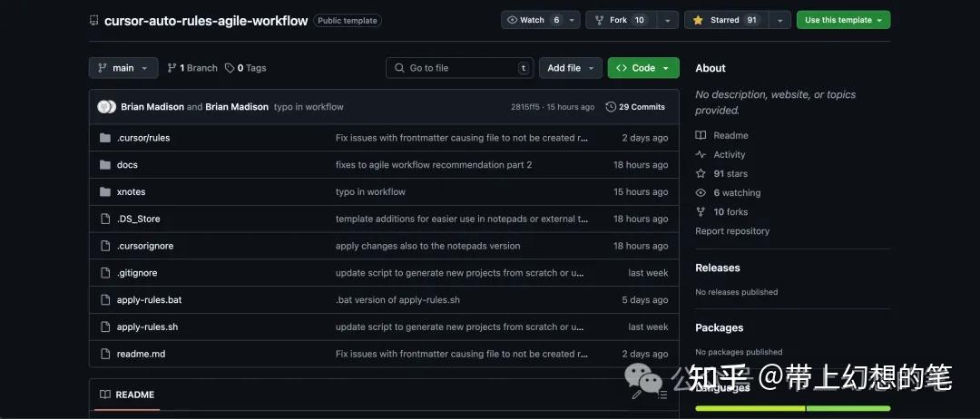Click the file icon for apply-rules.sh
Image resolution: width=980 pixels, height=419 pixels.
(x=105, y=326)
